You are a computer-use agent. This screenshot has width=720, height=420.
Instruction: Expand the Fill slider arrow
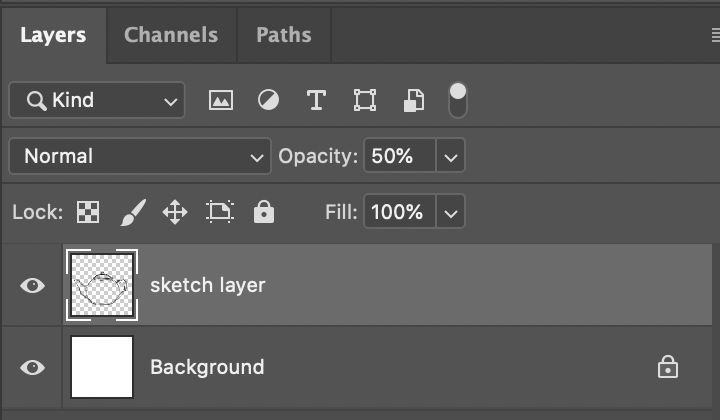pos(450,212)
